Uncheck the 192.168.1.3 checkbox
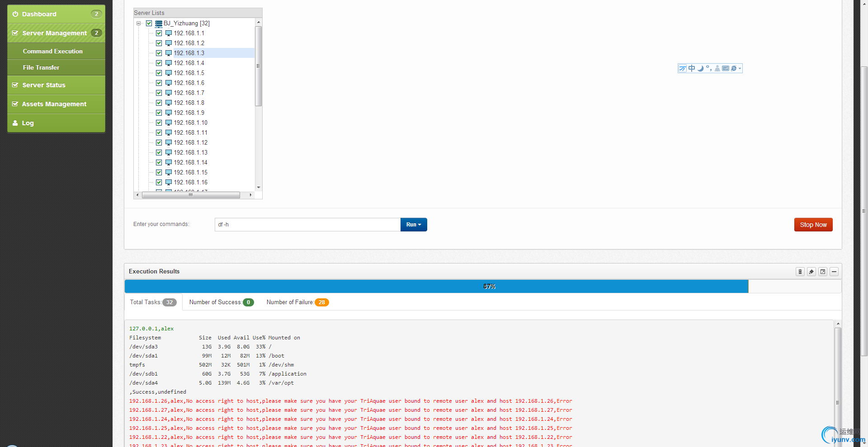Image resolution: width=868 pixels, height=447 pixels. click(x=159, y=53)
